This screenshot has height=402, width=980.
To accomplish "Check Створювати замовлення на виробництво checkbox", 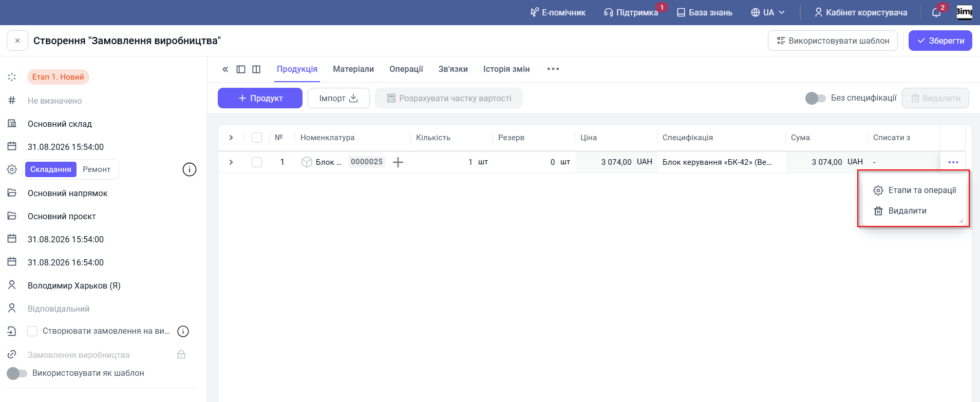I will pos(32,331).
